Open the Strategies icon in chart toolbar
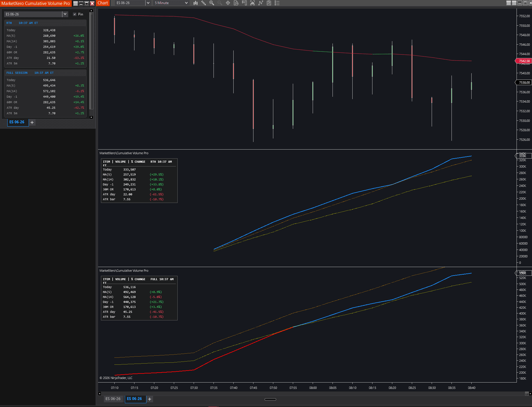Screen dimensions: 532x407 click(x=261, y=3)
